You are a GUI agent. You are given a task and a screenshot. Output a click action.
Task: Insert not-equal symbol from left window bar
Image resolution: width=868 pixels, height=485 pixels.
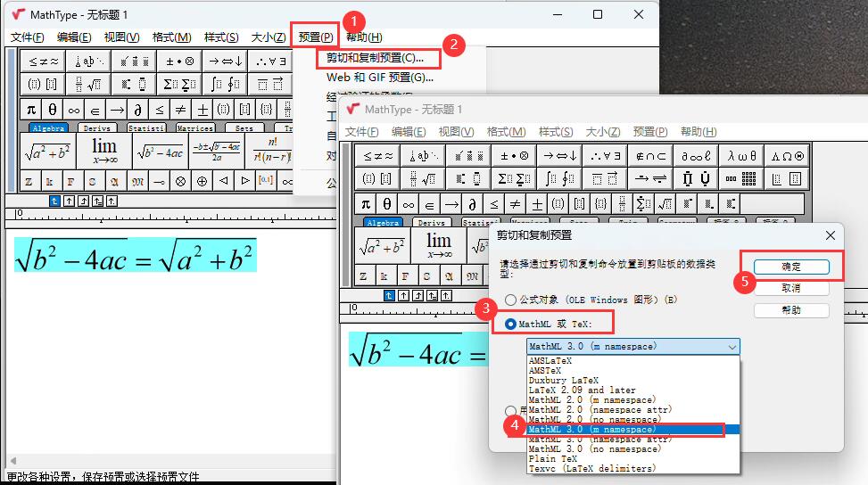(x=180, y=110)
